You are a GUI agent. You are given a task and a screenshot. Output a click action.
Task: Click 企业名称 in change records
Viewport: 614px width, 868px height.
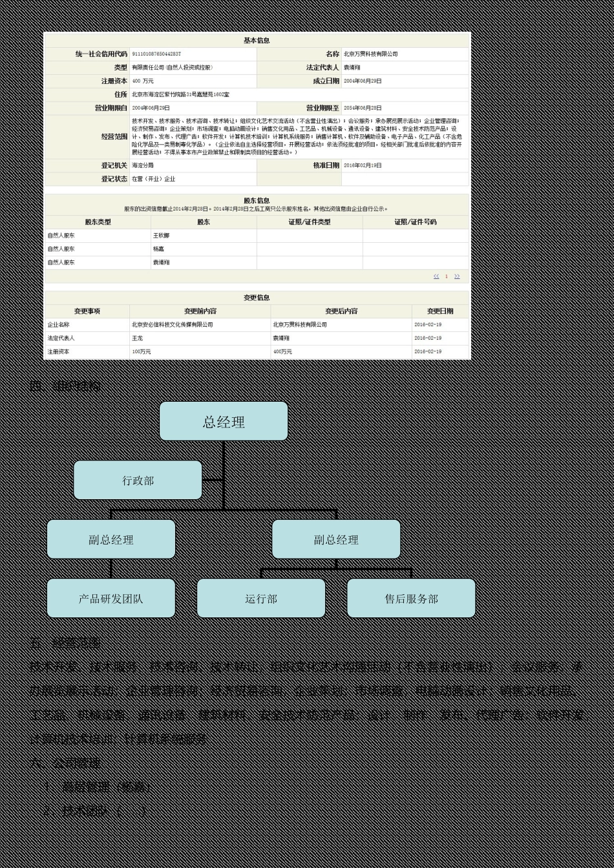click(x=58, y=325)
